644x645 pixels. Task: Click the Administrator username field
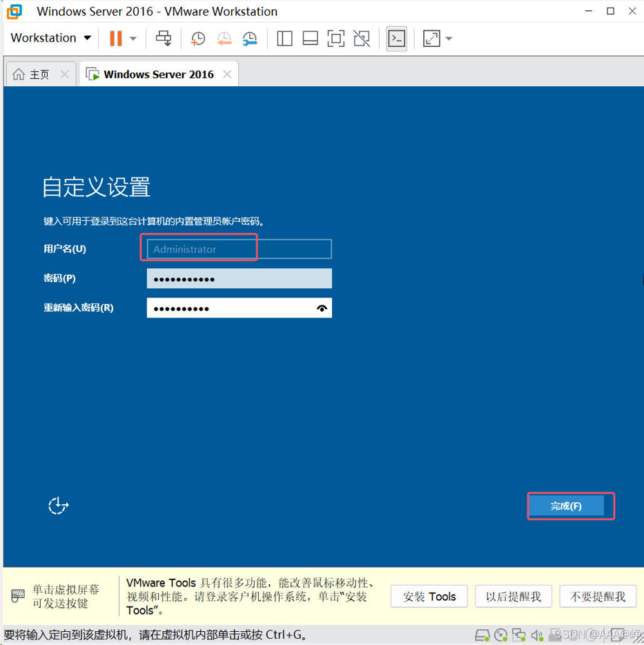[239, 249]
